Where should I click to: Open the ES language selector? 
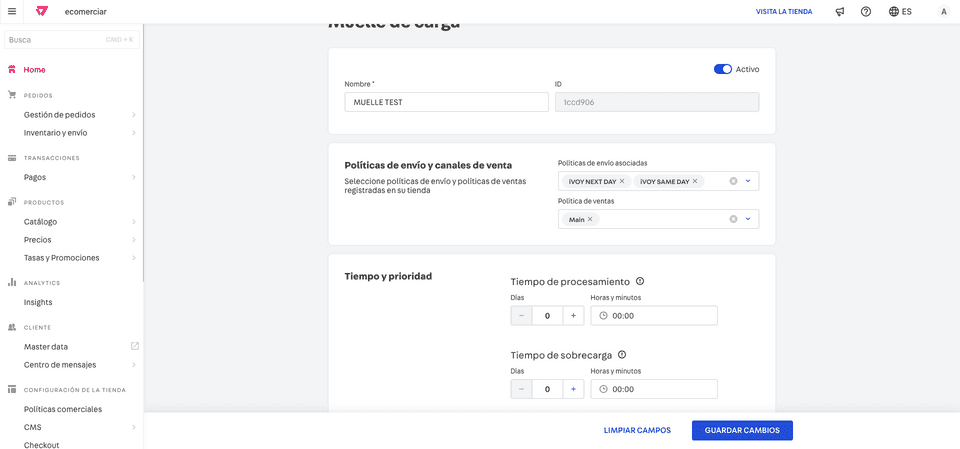(x=900, y=11)
